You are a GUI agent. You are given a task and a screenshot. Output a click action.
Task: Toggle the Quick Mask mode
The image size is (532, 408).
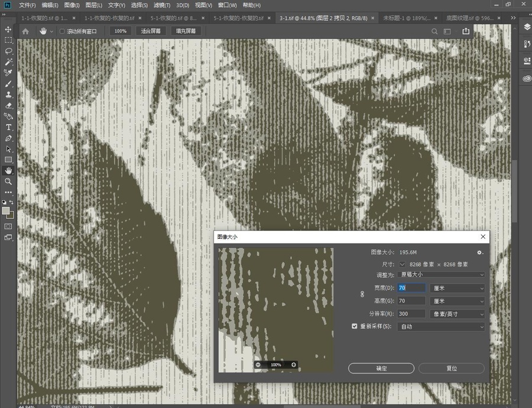pos(8,226)
